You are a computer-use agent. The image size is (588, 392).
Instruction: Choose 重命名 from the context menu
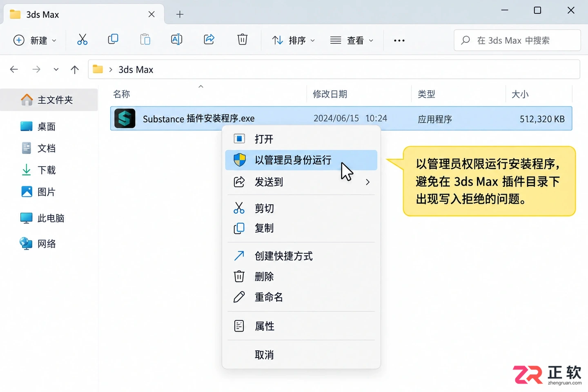coord(301,297)
